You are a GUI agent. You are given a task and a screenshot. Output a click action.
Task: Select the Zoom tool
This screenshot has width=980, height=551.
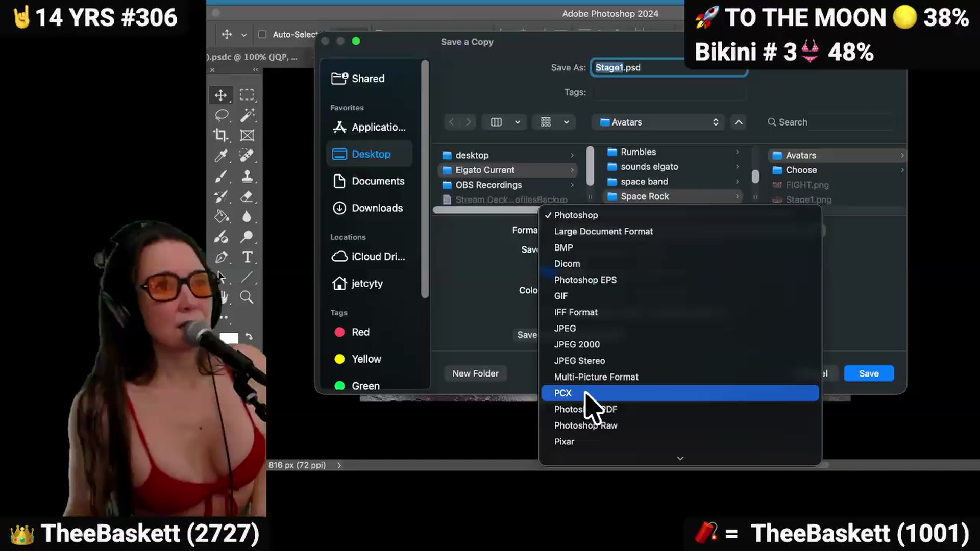tap(247, 297)
